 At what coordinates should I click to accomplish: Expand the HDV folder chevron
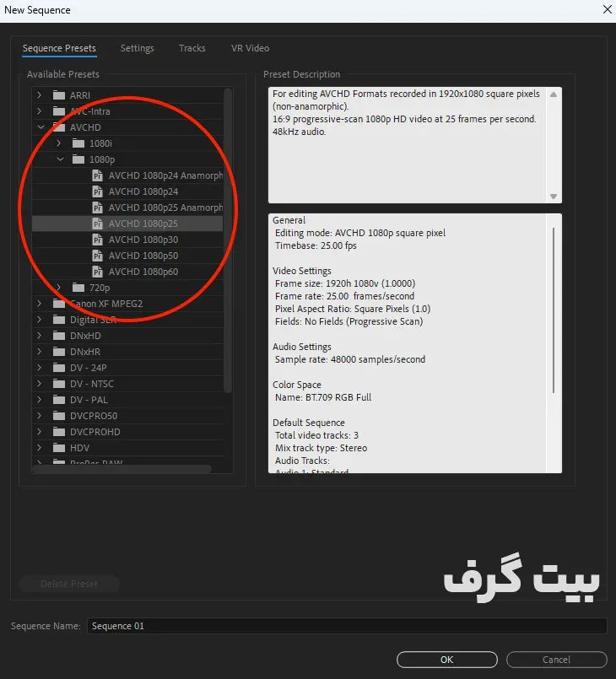coord(40,448)
